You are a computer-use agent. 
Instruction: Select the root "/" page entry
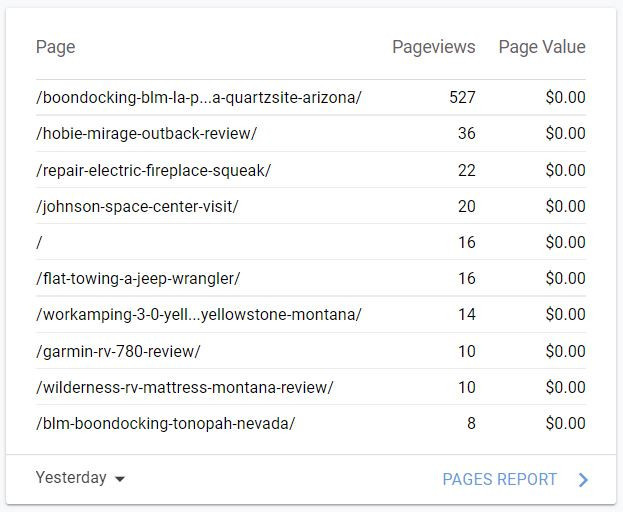(40, 242)
